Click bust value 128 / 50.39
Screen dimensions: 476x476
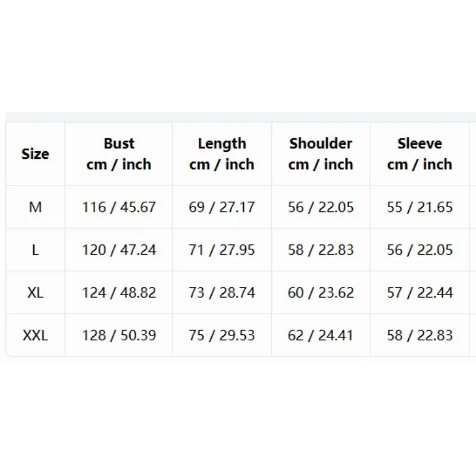click(118, 336)
